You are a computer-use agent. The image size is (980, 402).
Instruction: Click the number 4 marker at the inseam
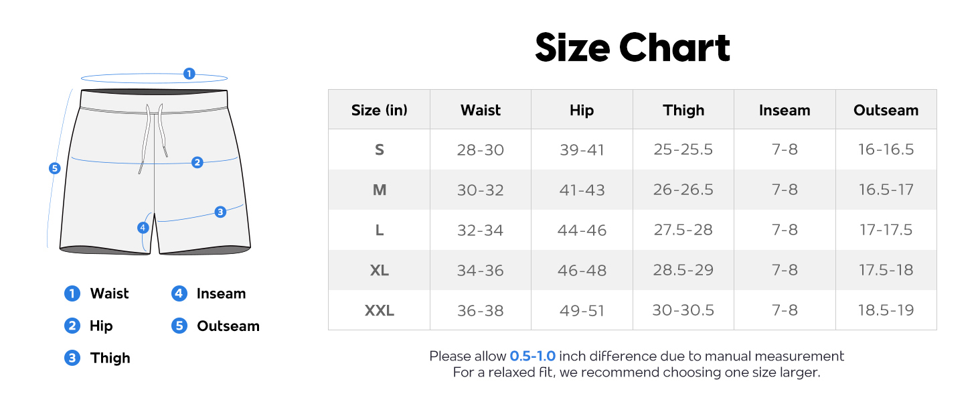(143, 228)
